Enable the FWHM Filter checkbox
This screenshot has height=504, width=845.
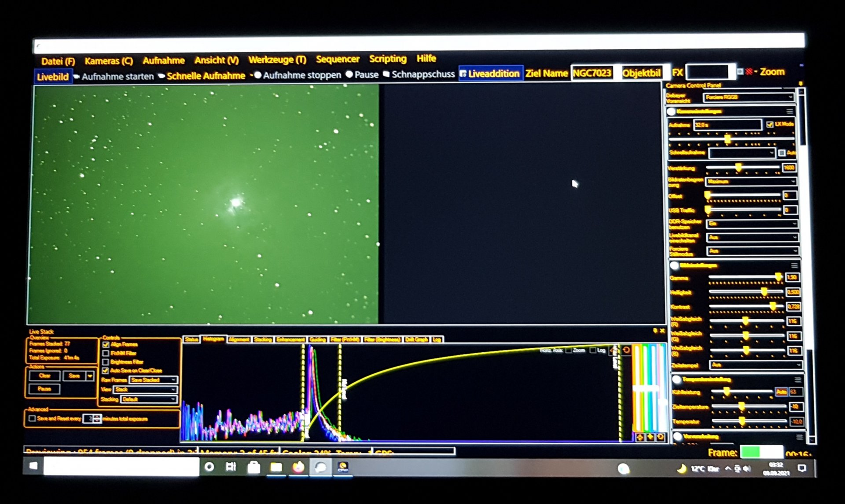pos(106,353)
